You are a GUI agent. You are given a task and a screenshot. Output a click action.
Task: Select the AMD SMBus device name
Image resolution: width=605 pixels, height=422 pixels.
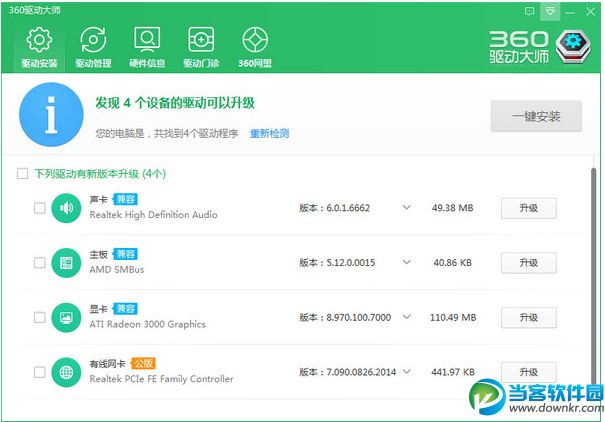pos(117,270)
